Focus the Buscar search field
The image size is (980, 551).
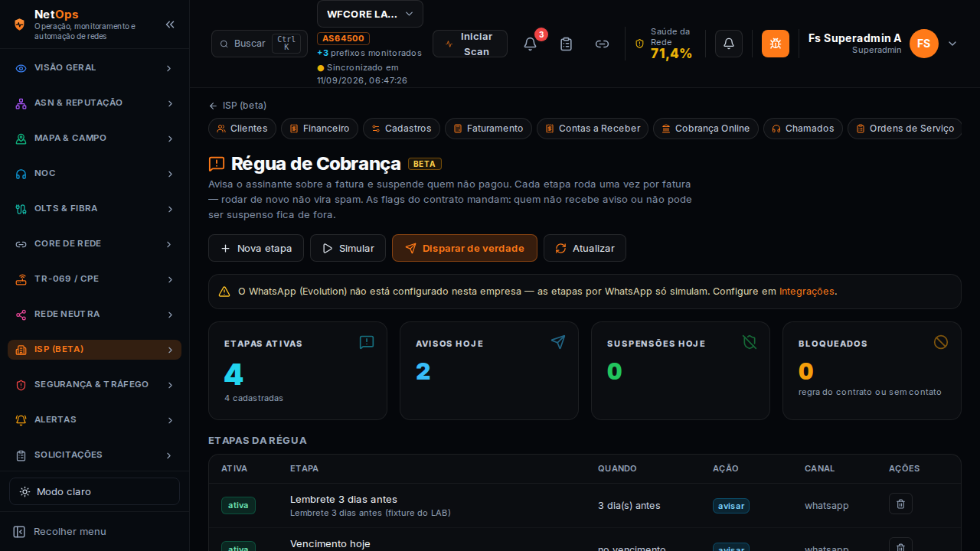[x=260, y=44]
